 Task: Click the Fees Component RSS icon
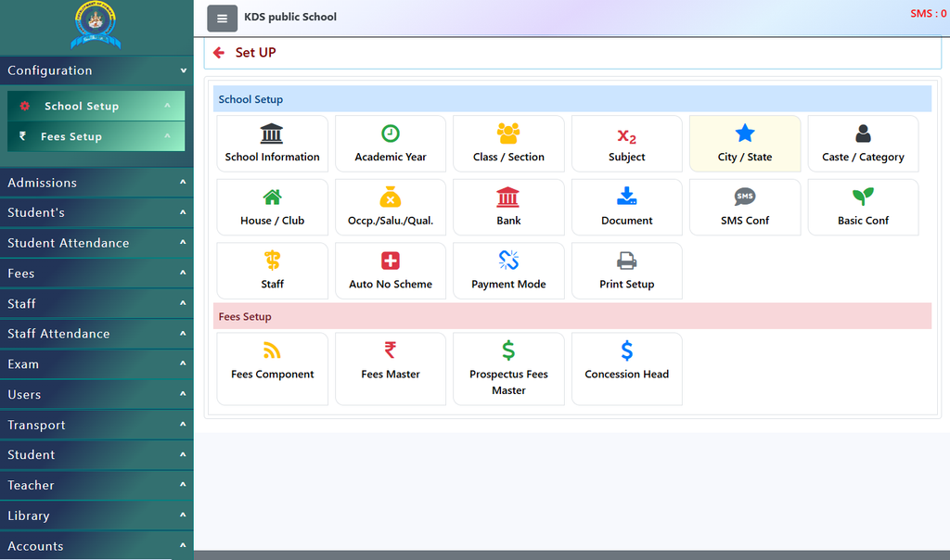tap(272, 350)
